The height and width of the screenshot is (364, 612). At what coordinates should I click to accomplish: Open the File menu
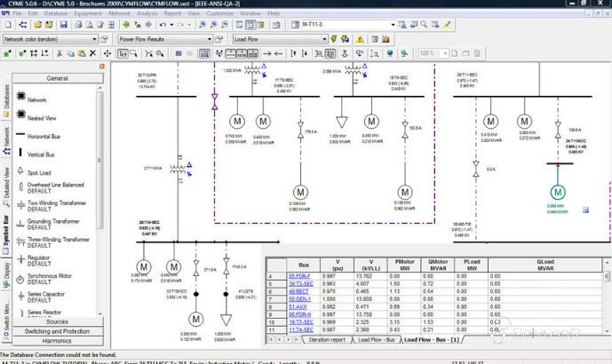click(17, 13)
